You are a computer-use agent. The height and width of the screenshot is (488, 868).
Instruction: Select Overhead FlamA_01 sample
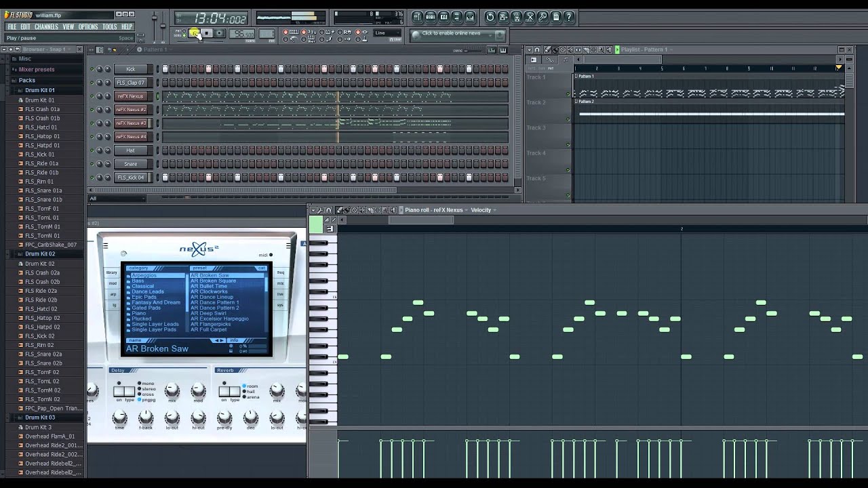tap(50, 436)
